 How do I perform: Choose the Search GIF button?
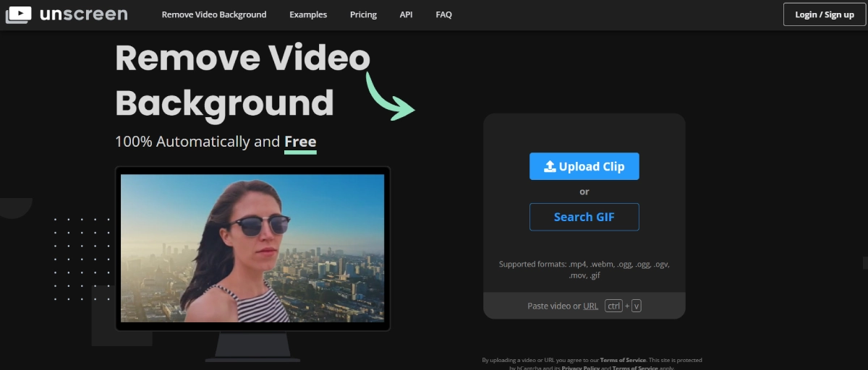(584, 217)
